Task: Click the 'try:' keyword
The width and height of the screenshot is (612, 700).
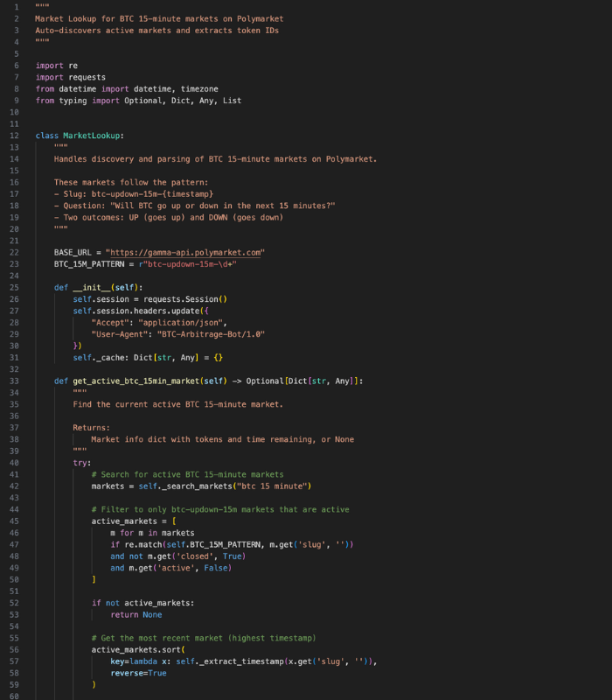Action: [82, 463]
